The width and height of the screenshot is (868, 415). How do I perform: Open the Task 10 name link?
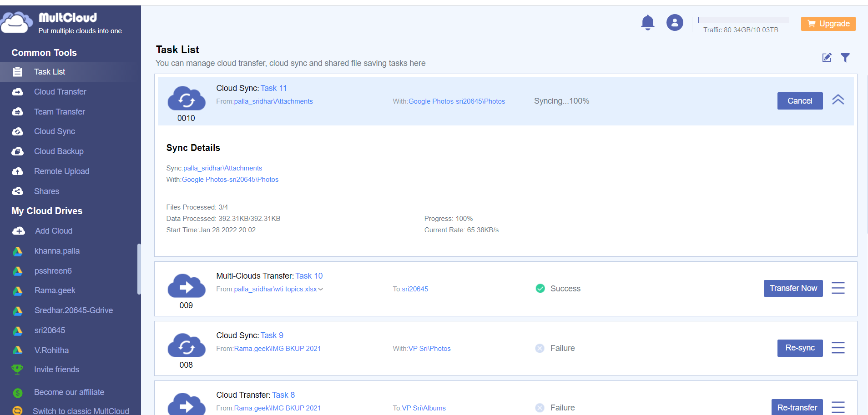309,276
